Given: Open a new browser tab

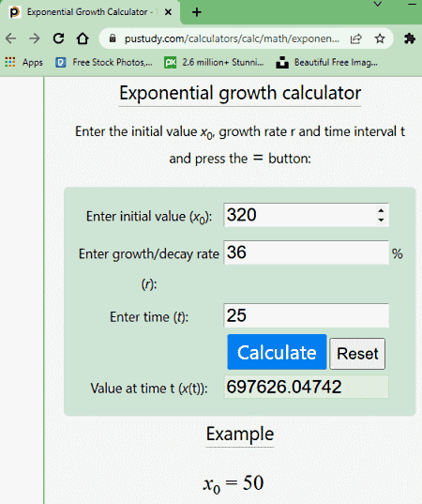Looking at the screenshot, I should tap(197, 12).
